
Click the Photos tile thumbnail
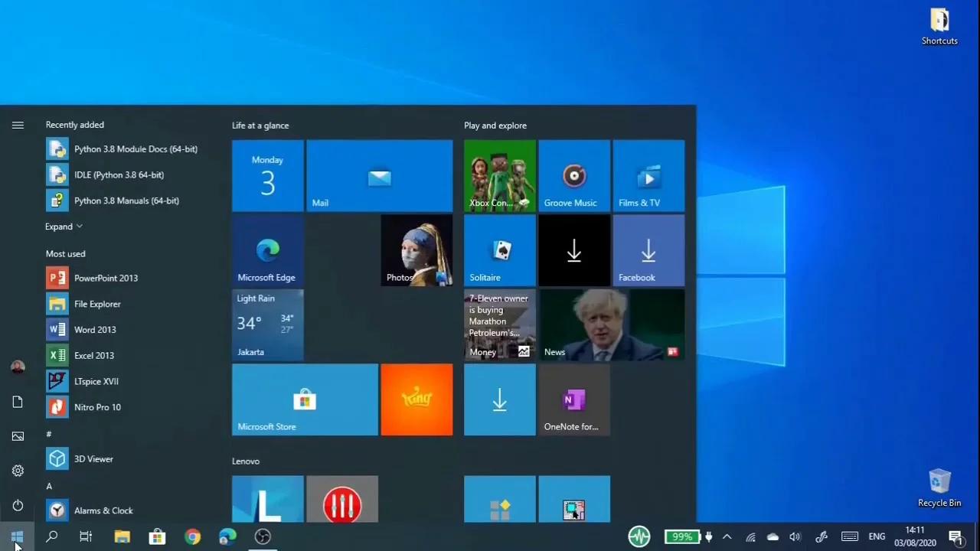click(416, 250)
